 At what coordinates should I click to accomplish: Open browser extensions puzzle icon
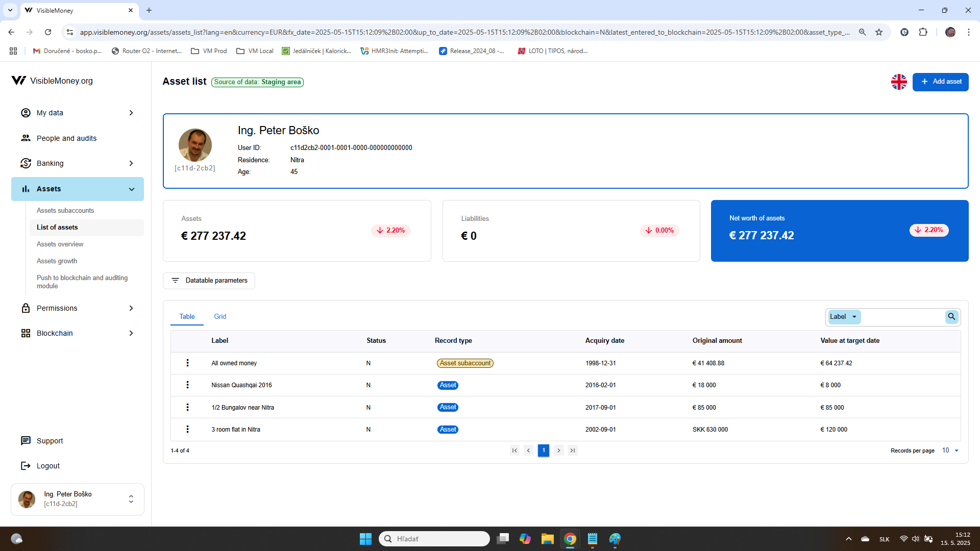tap(923, 32)
